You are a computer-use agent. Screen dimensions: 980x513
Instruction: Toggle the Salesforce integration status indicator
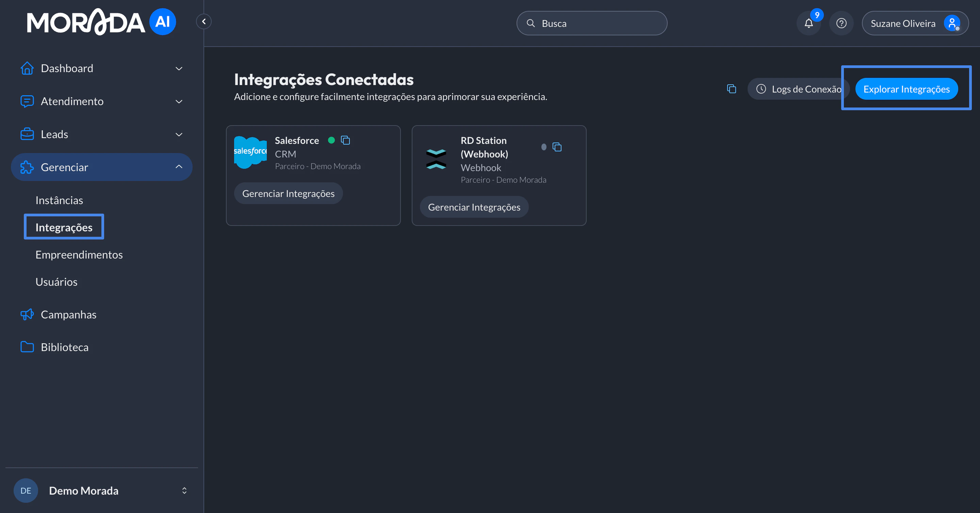point(332,140)
